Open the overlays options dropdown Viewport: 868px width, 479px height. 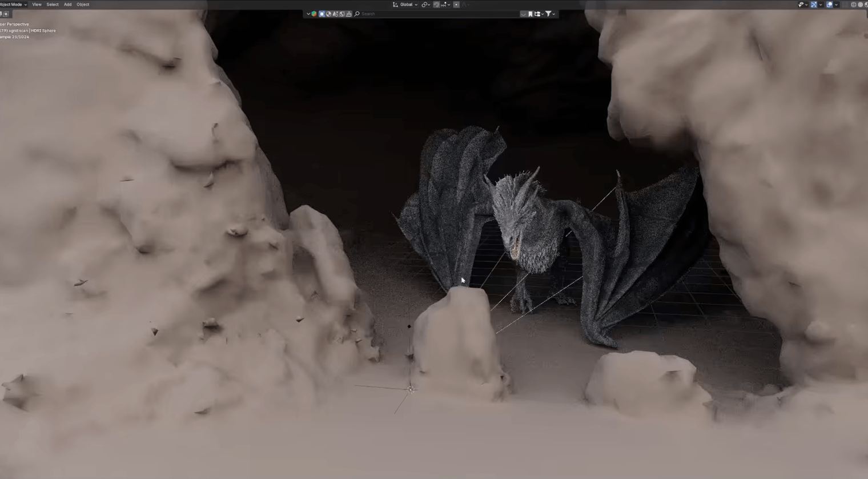click(x=836, y=5)
